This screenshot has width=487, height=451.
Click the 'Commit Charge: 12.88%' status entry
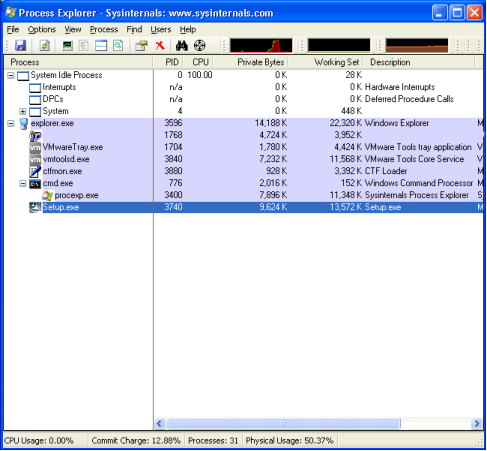pyautogui.click(x=136, y=441)
